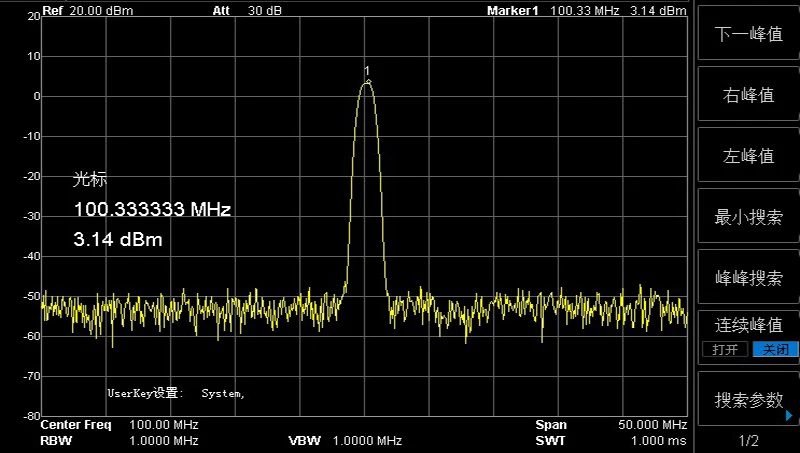
Task: Click the VBW 1.0000 MHz value
Action: click(367, 441)
